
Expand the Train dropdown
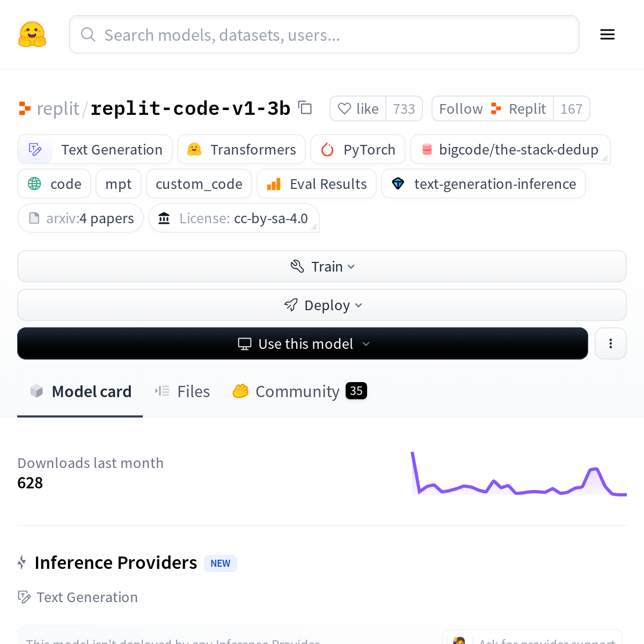pyautogui.click(x=322, y=267)
